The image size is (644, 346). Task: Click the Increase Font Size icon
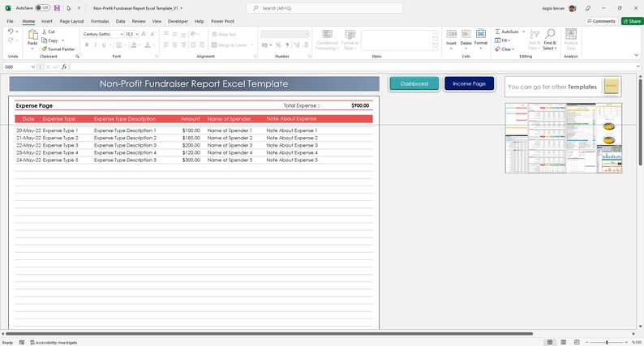click(x=144, y=34)
